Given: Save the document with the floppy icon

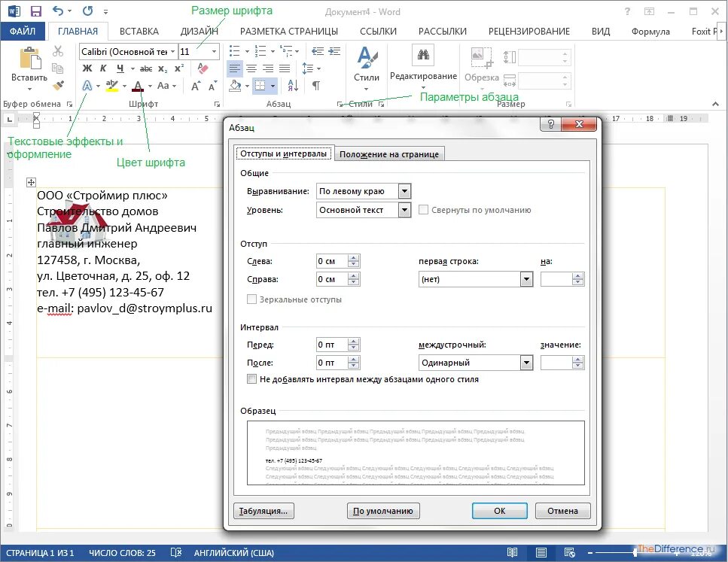Looking at the screenshot, I should 35,11.
